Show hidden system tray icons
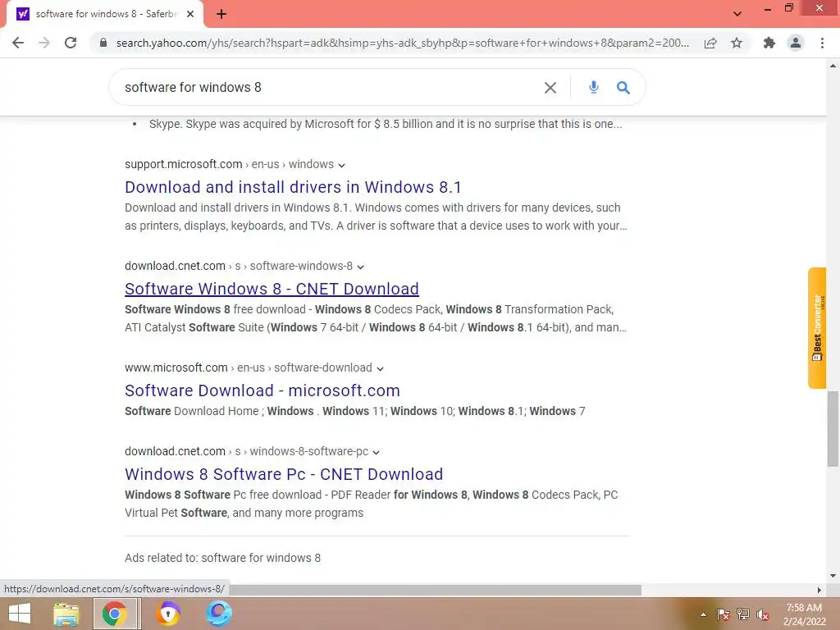This screenshot has height=630, width=840. pos(703,614)
